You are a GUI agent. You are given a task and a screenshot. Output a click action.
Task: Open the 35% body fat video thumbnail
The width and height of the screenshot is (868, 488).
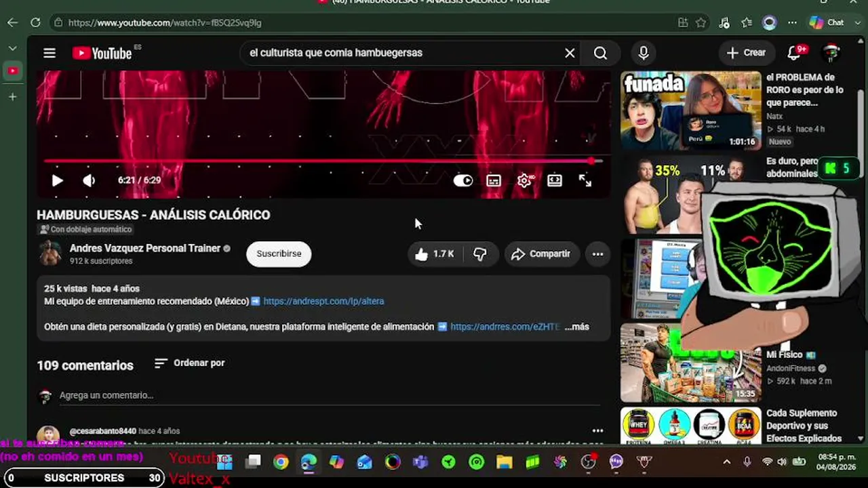[661, 197]
